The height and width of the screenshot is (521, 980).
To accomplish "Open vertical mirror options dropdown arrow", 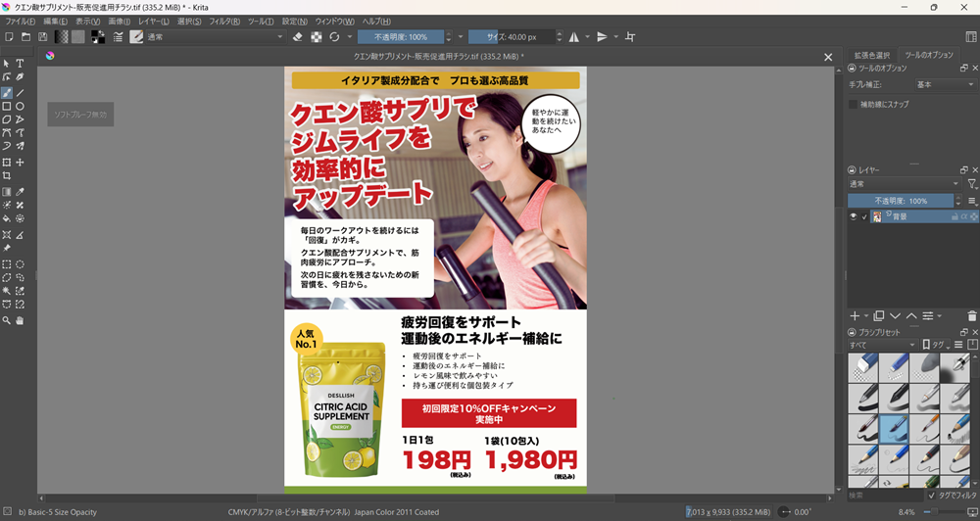I will (615, 37).
